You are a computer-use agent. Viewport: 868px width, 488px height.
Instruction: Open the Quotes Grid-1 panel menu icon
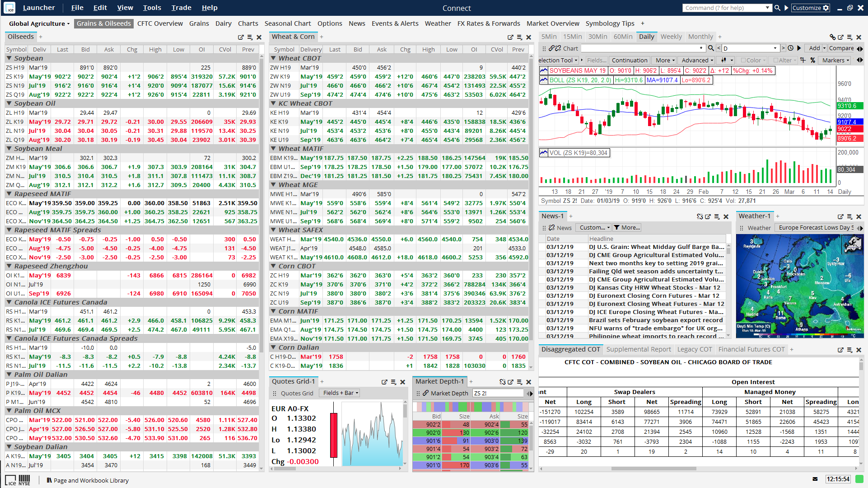393,382
